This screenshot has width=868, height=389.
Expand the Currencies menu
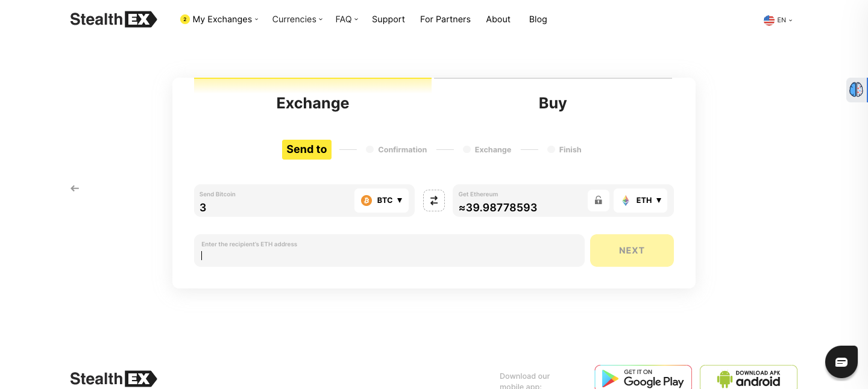click(x=297, y=19)
